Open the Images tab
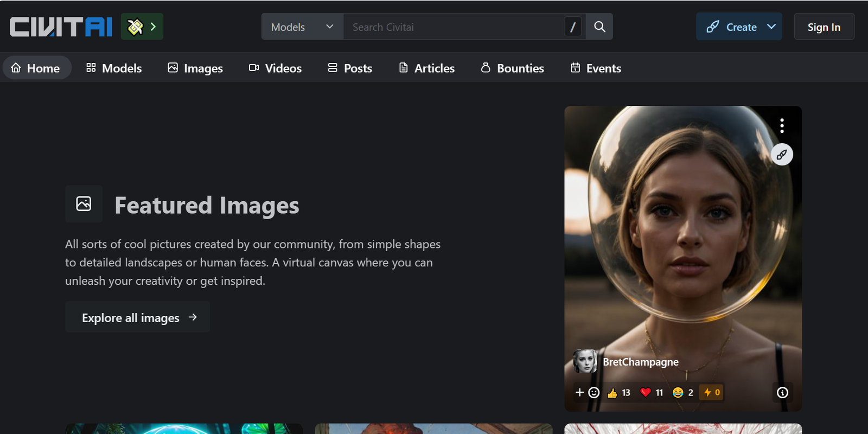 (x=195, y=68)
